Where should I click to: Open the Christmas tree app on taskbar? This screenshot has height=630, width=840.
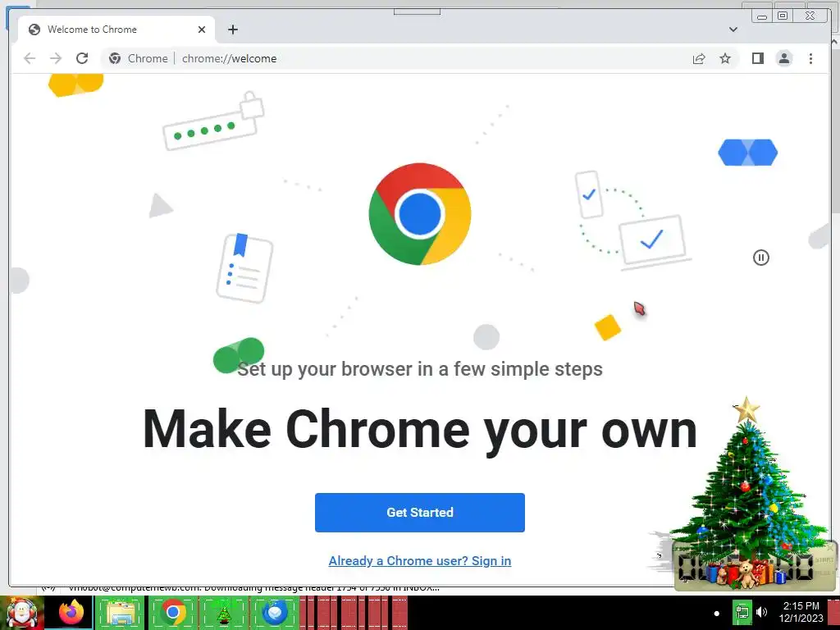(x=224, y=614)
